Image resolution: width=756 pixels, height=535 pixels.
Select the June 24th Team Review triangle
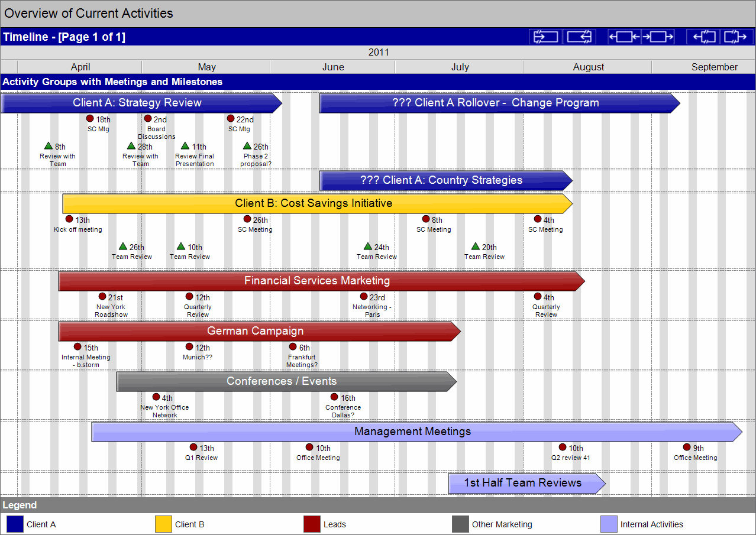tap(368, 247)
